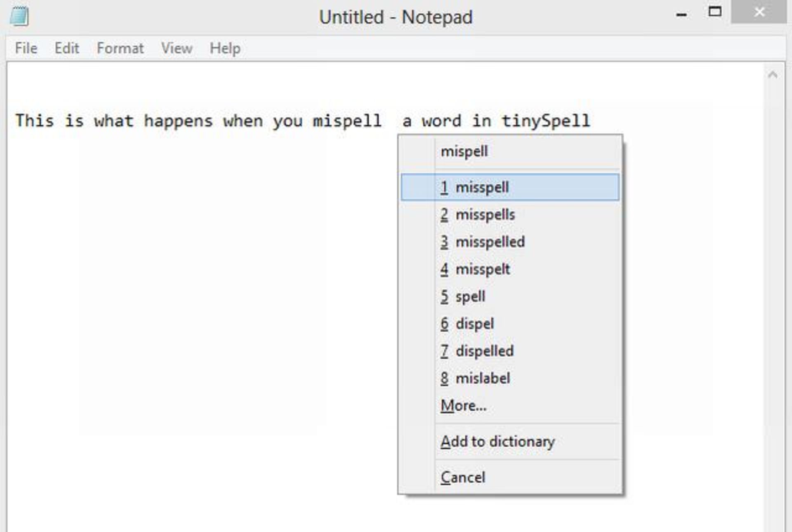Select suggestion 5 spell
This screenshot has height=532, width=792.
pos(470,297)
